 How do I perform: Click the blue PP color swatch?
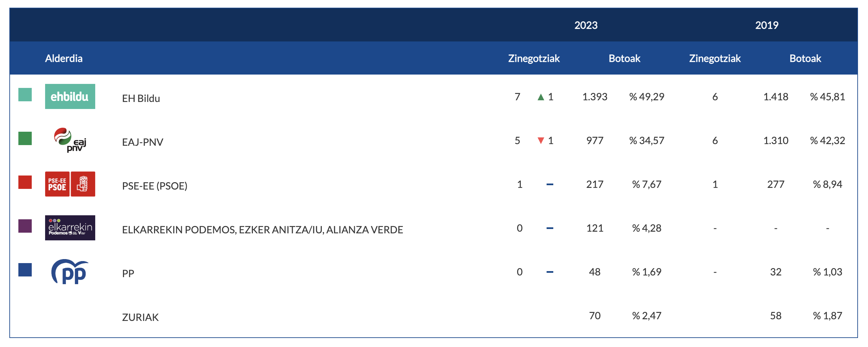coord(25,270)
